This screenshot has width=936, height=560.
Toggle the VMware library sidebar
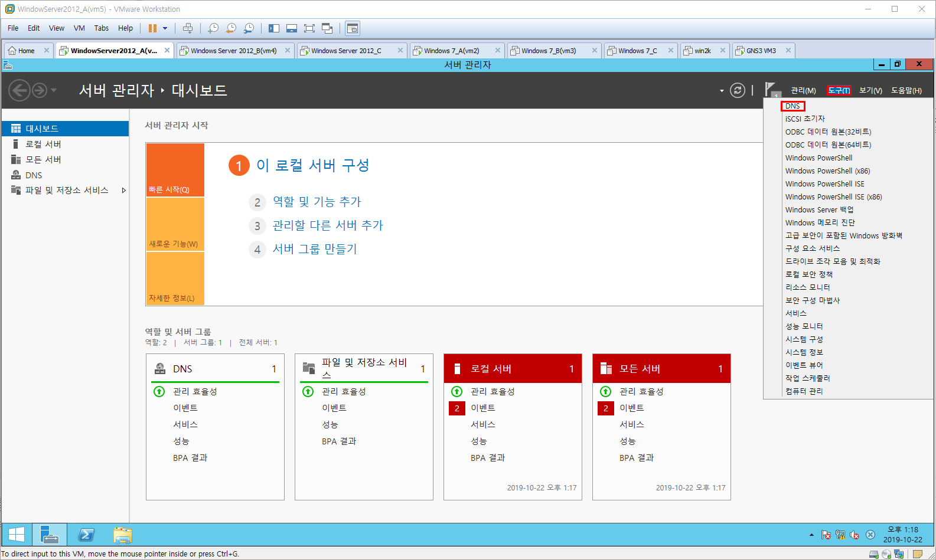coord(274,28)
